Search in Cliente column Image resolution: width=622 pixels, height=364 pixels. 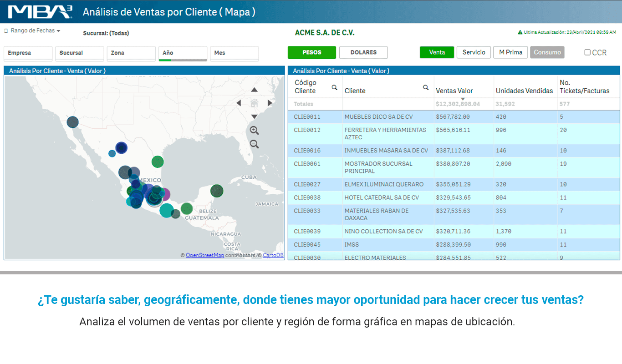click(x=426, y=87)
